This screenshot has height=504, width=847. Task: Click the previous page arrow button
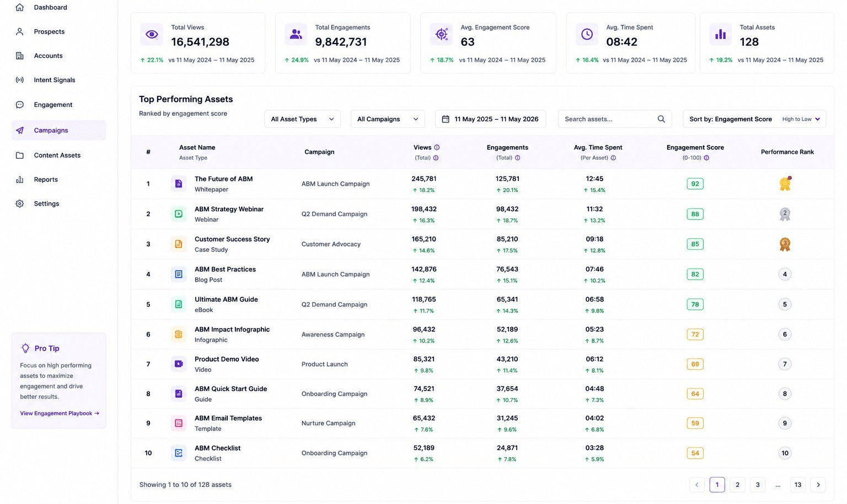pos(697,485)
